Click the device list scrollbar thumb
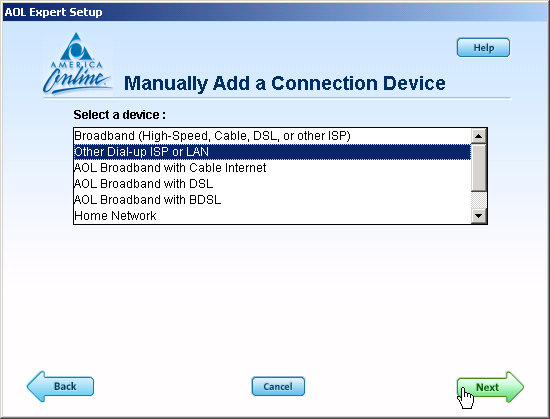 [x=479, y=168]
